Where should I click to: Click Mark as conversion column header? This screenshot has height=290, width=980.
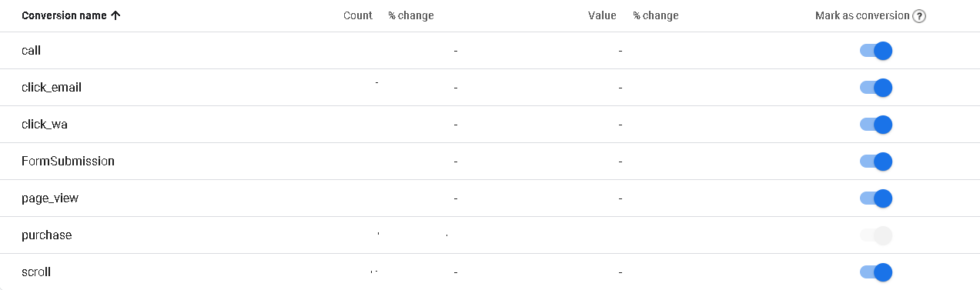(862, 16)
